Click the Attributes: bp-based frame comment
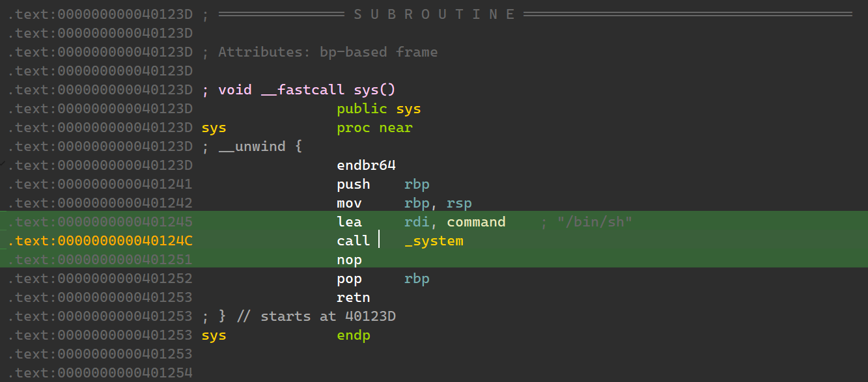Viewport: 868px width, 382px height. (x=328, y=52)
